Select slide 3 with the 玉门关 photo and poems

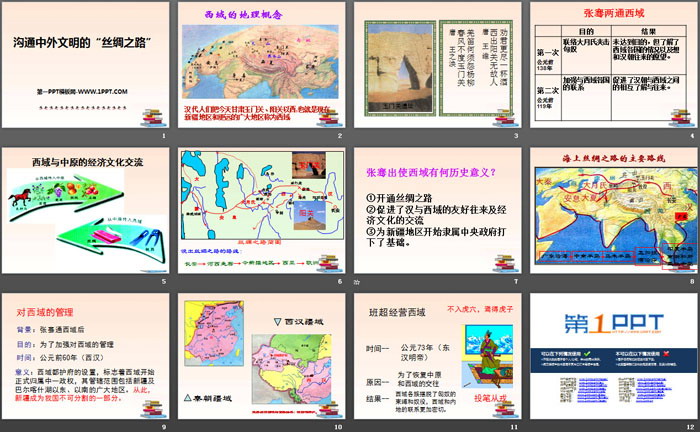click(x=438, y=65)
